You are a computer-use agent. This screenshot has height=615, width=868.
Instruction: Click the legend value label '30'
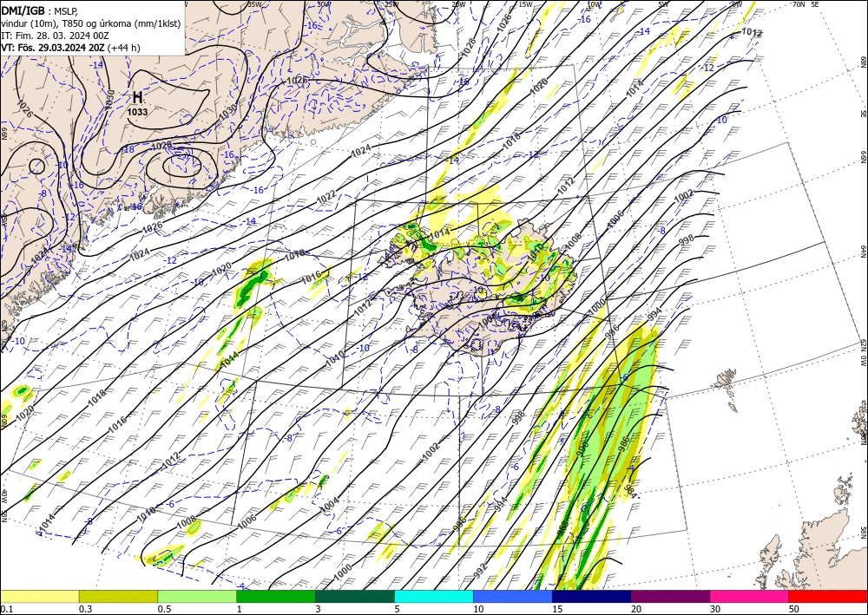point(715,609)
